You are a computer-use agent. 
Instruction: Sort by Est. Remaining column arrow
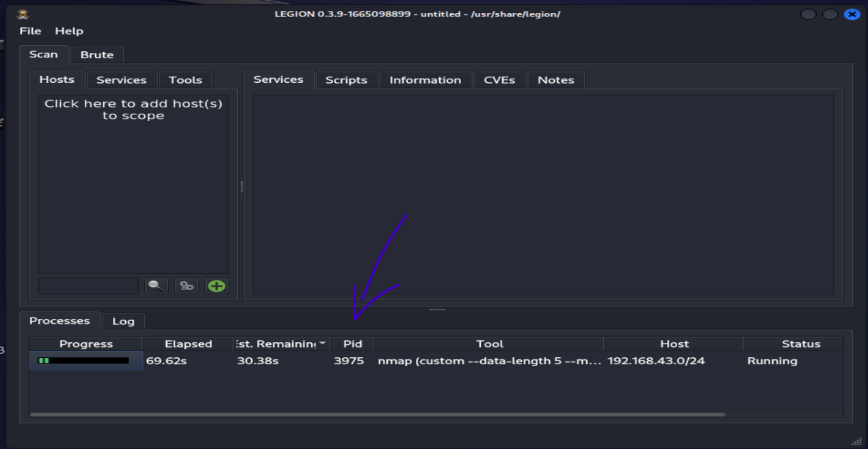pos(322,344)
